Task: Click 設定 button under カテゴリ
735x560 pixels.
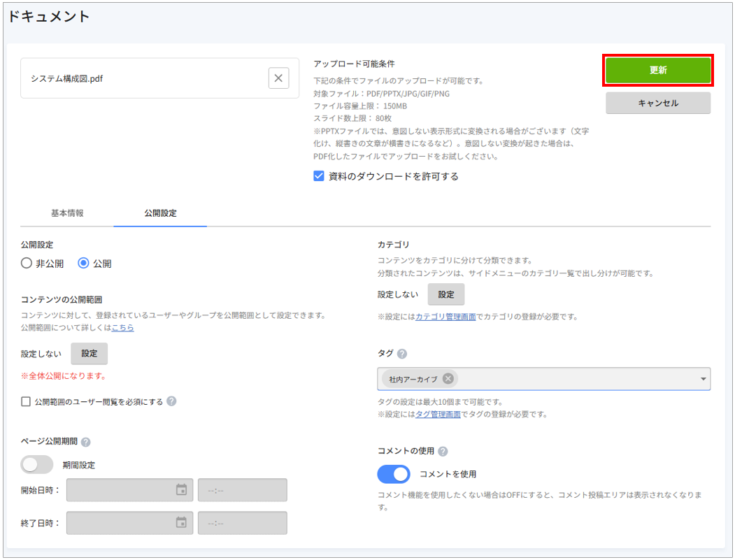Action: [x=446, y=294]
